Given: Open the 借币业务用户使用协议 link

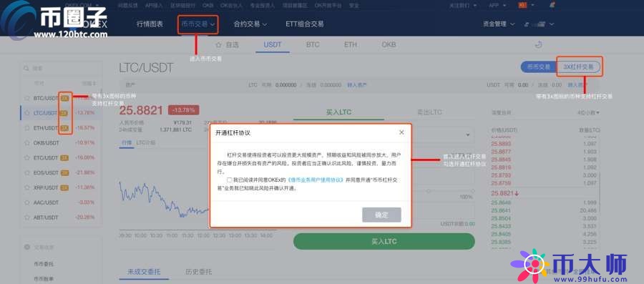Looking at the screenshot, I should coord(315,180).
